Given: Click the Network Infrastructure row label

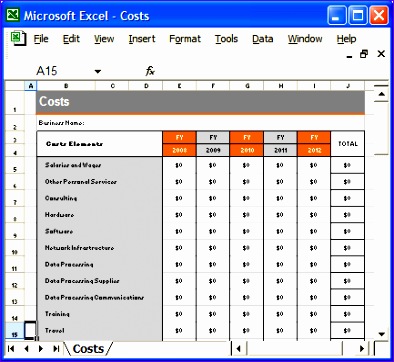Looking at the screenshot, I should pos(79,248).
